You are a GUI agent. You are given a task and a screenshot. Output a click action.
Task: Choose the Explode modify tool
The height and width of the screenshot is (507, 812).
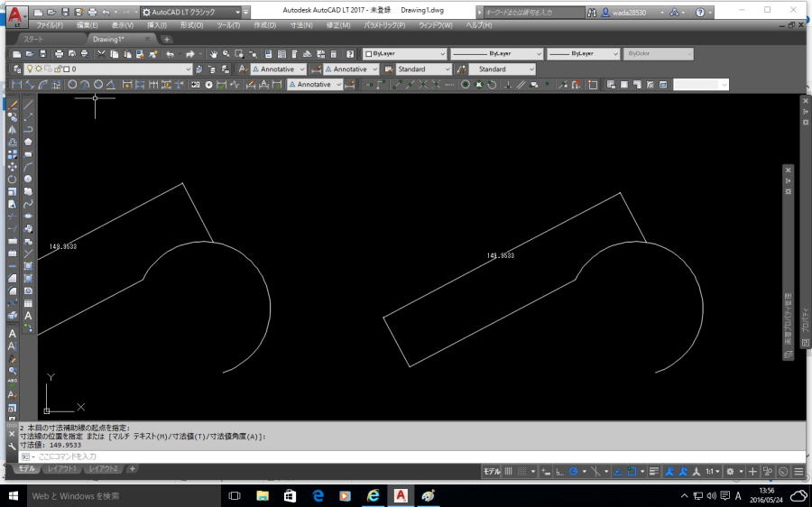(13, 316)
